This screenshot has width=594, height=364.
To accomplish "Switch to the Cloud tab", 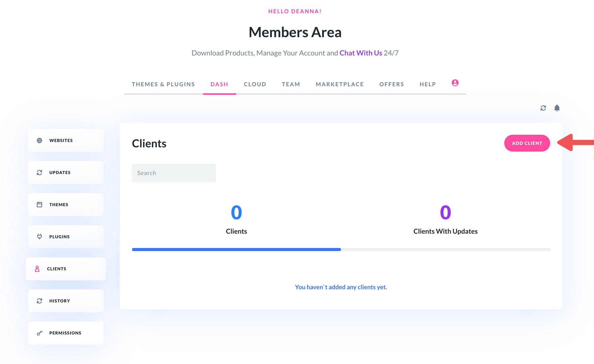I will point(255,84).
